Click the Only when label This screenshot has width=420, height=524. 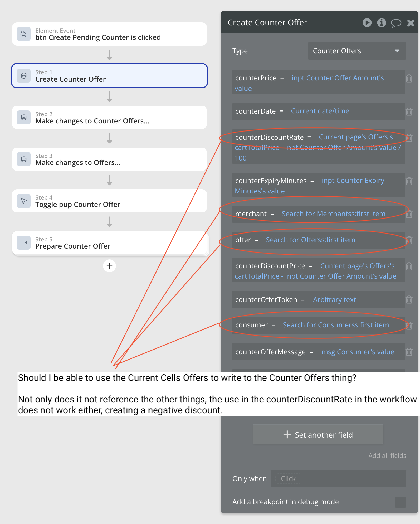tap(249, 479)
